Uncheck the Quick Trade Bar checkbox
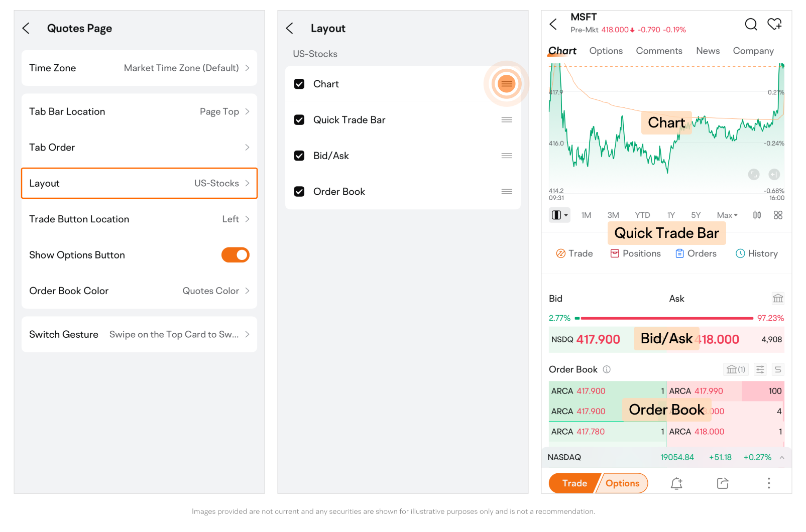The height and width of the screenshot is (532, 806). [299, 120]
